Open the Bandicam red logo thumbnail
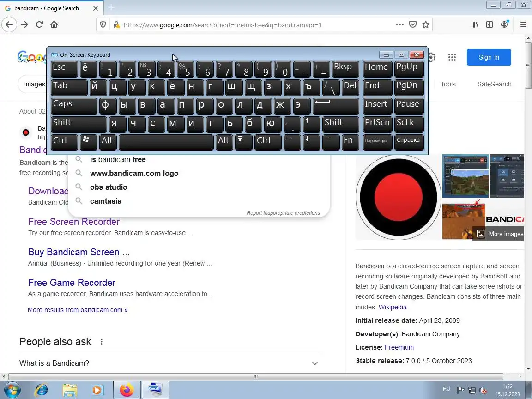The height and width of the screenshot is (399, 532). click(x=399, y=197)
